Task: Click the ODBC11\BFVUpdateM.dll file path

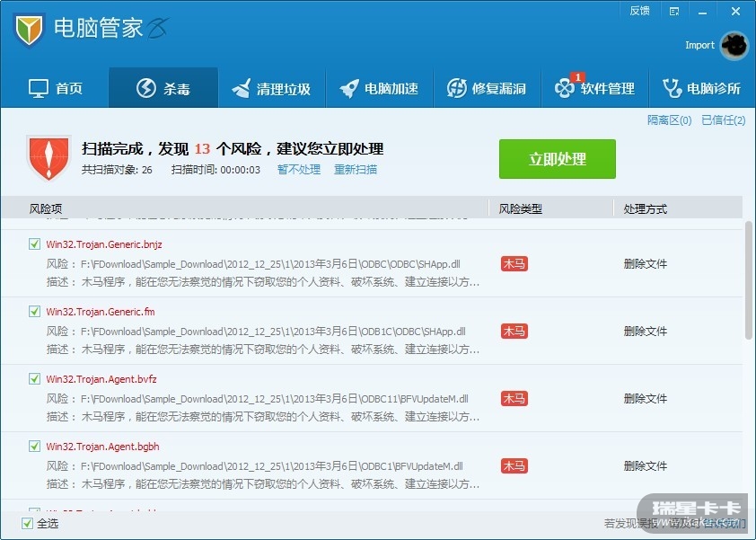Action: (275, 400)
